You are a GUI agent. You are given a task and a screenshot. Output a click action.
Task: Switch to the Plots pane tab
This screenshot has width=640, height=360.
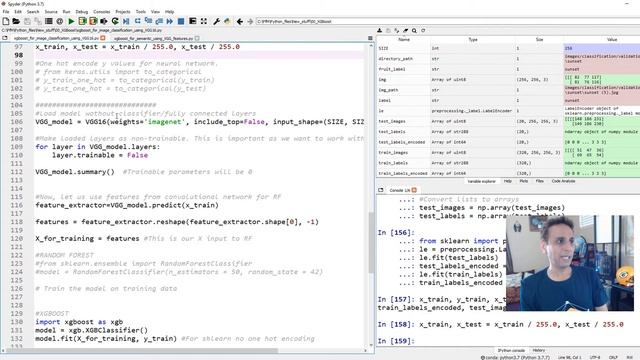tap(524, 181)
